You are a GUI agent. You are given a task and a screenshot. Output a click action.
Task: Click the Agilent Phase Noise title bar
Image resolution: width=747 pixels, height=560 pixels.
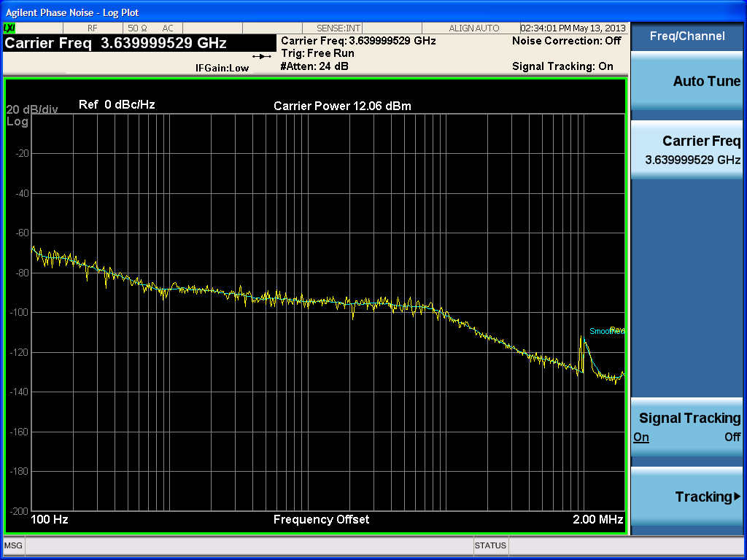[x=373, y=12]
